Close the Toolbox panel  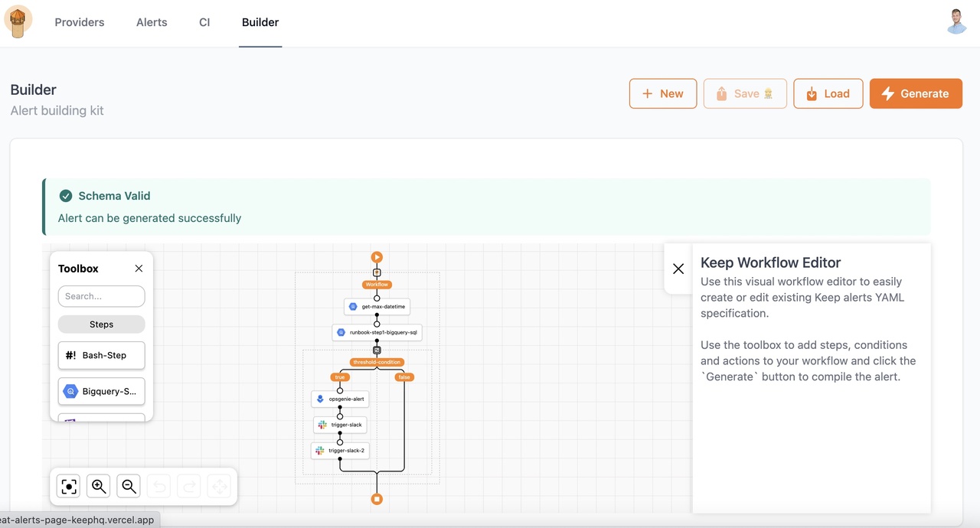click(139, 269)
